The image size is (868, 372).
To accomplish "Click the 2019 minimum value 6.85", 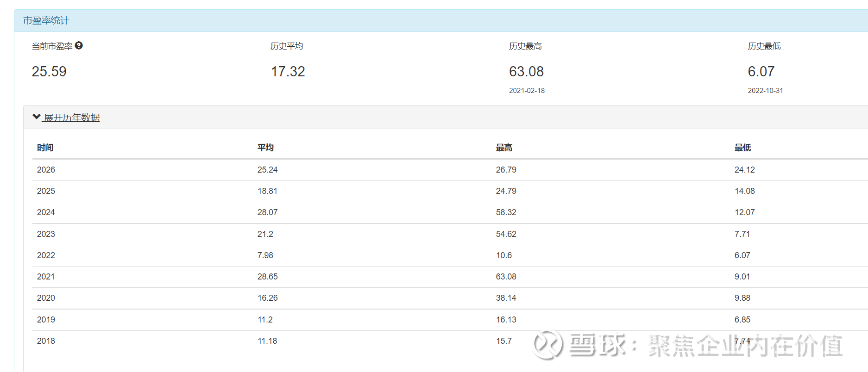I will pyautogui.click(x=742, y=320).
